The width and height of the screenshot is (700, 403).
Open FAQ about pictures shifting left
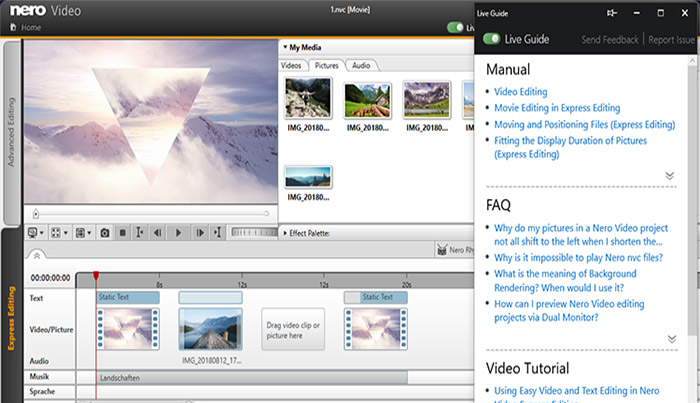[x=580, y=235]
